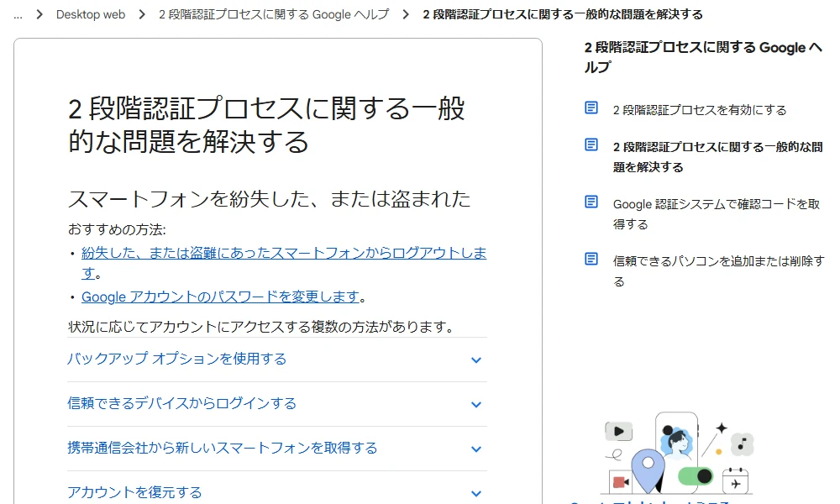Open the 信頼できるデバイスからログインする section title
The image size is (840, 504).
(x=181, y=403)
